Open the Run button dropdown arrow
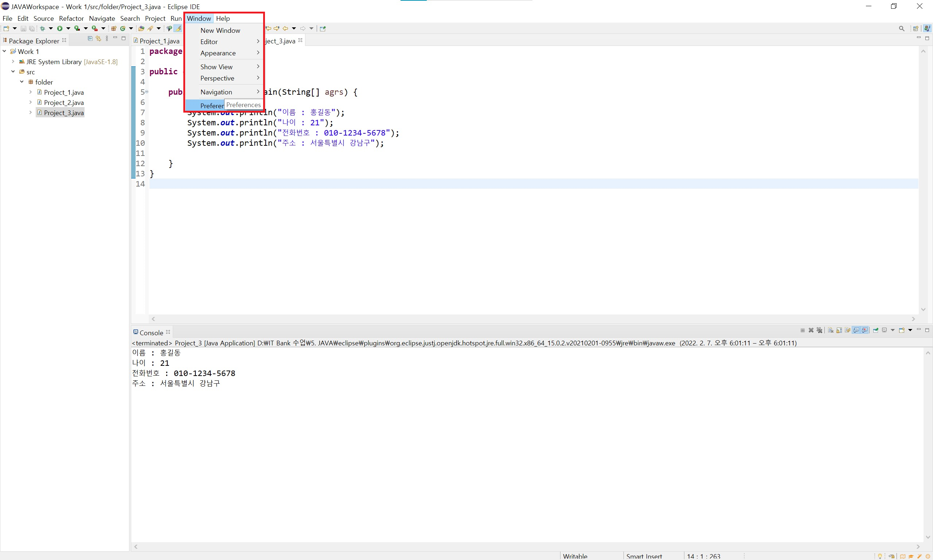This screenshot has width=933, height=560. pos(68,28)
